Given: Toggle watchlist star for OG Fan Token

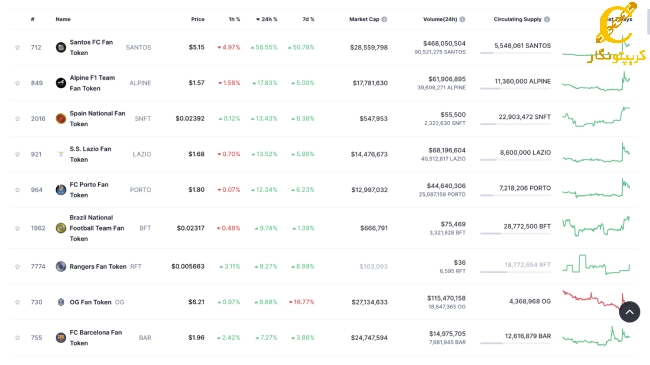Looking at the screenshot, I should click(17, 302).
